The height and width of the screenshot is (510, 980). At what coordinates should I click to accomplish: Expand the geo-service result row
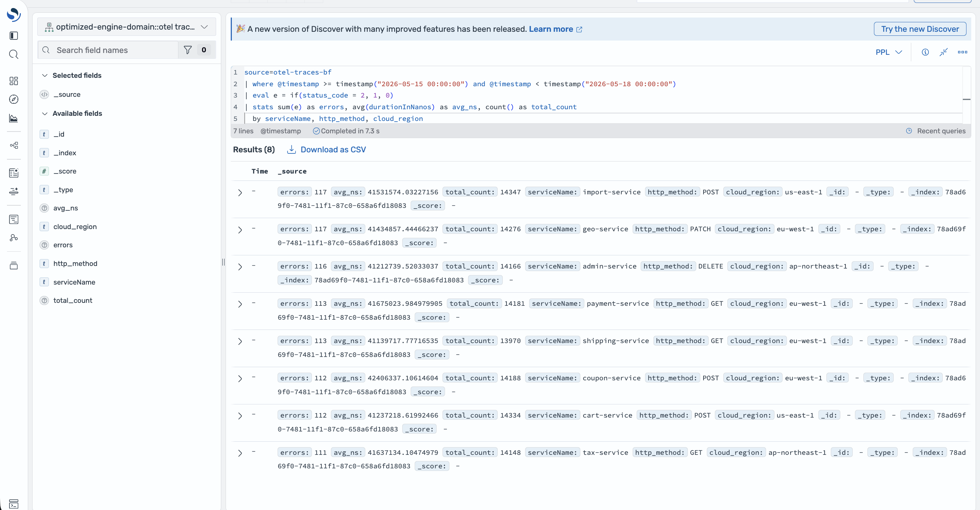tap(240, 230)
